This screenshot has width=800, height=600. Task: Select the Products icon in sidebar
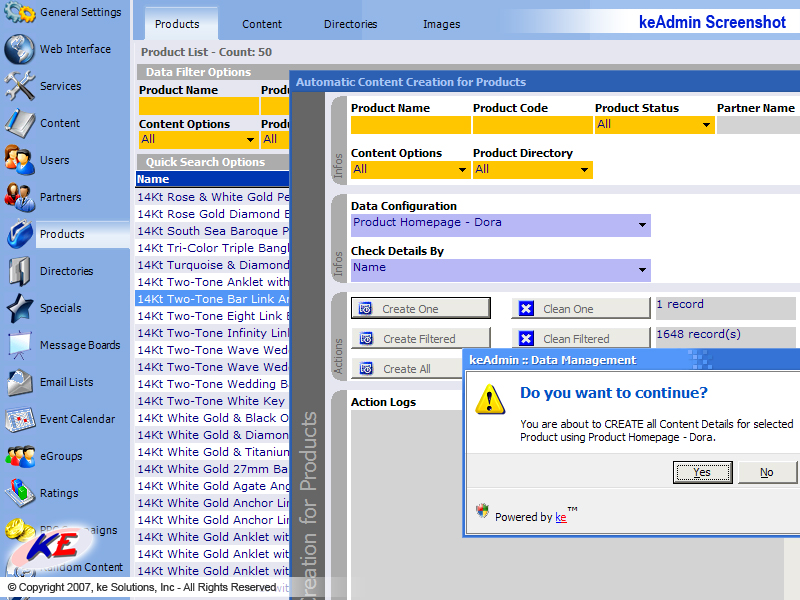pos(19,234)
